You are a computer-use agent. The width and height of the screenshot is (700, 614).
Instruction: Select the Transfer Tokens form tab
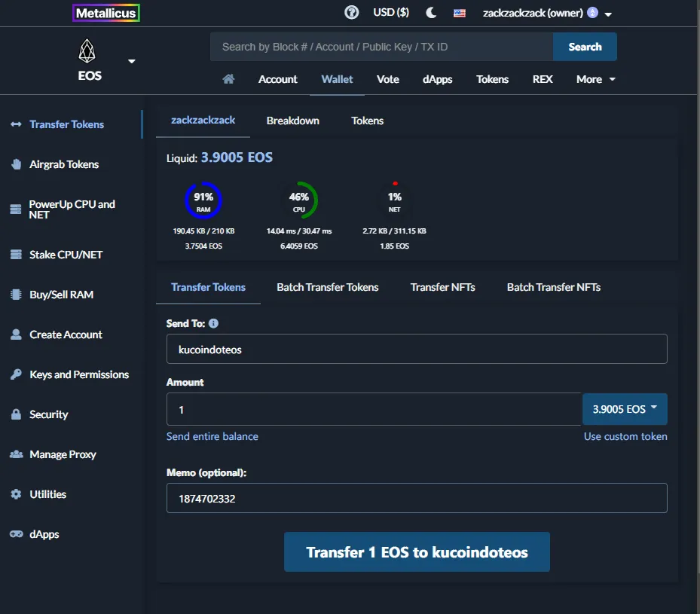(208, 287)
